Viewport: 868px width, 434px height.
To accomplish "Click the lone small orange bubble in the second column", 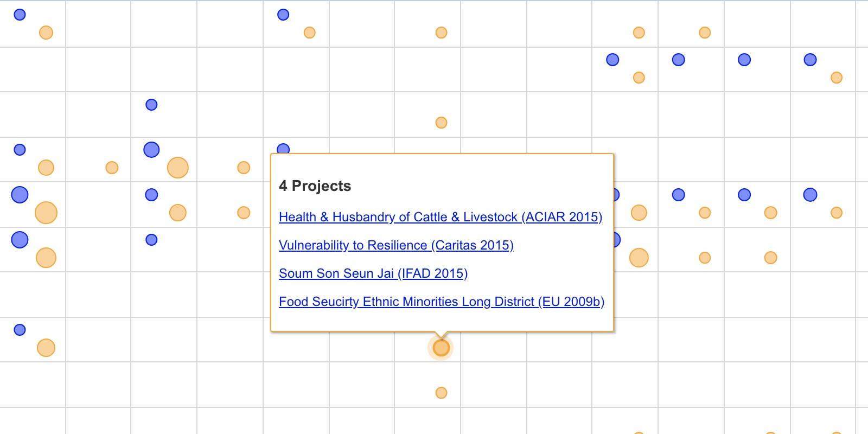I will click(x=112, y=168).
